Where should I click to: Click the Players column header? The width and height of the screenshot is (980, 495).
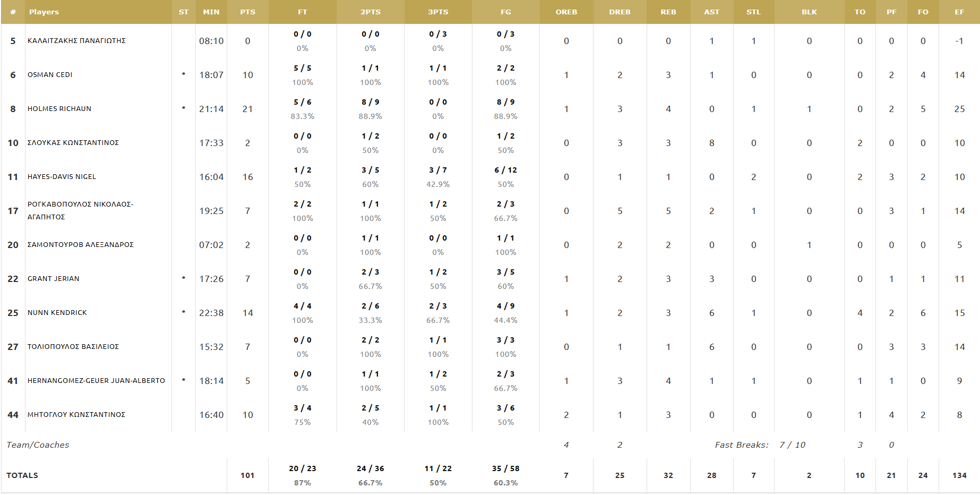click(44, 12)
